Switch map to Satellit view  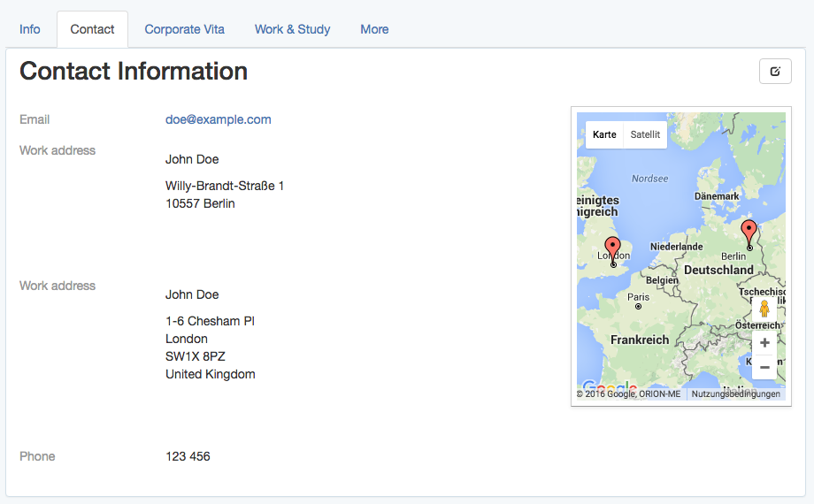click(x=645, y=134)
